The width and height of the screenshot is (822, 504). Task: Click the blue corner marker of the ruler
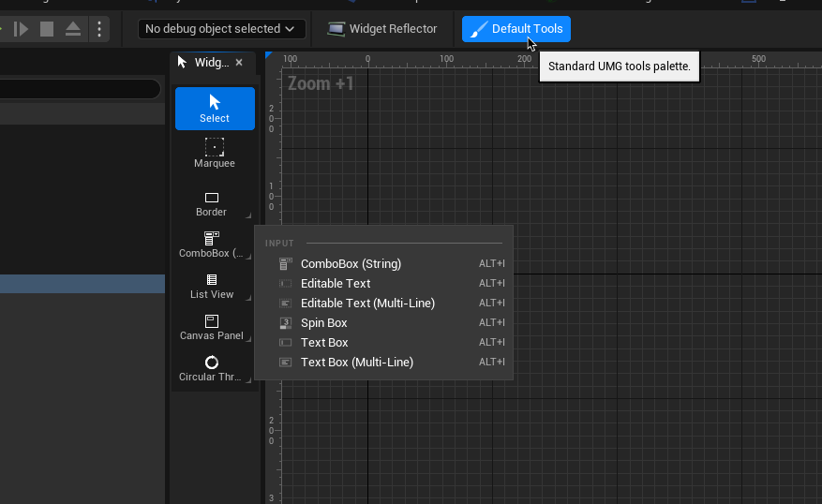[268, 55]
